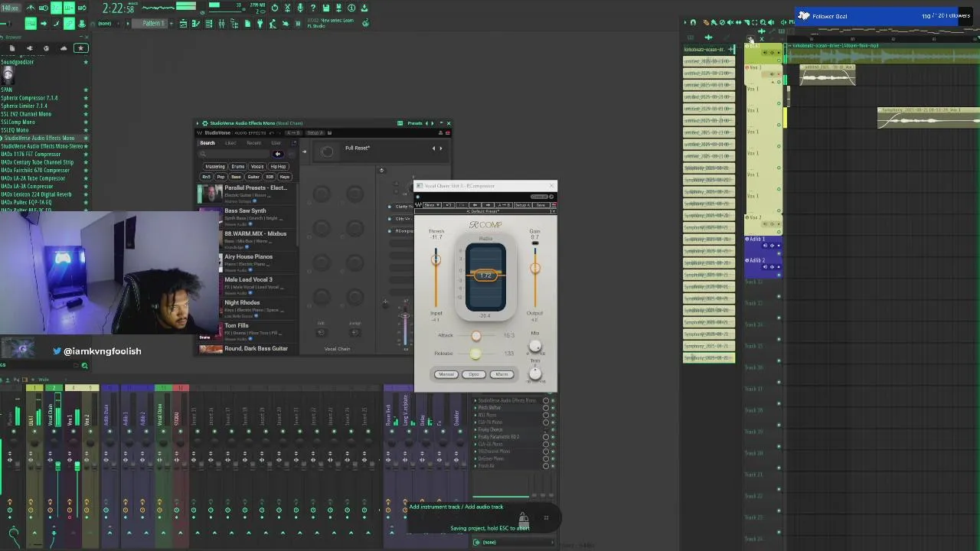Expand the StudioVerse plugin menu arrow
980x551 pixels.
198,123
